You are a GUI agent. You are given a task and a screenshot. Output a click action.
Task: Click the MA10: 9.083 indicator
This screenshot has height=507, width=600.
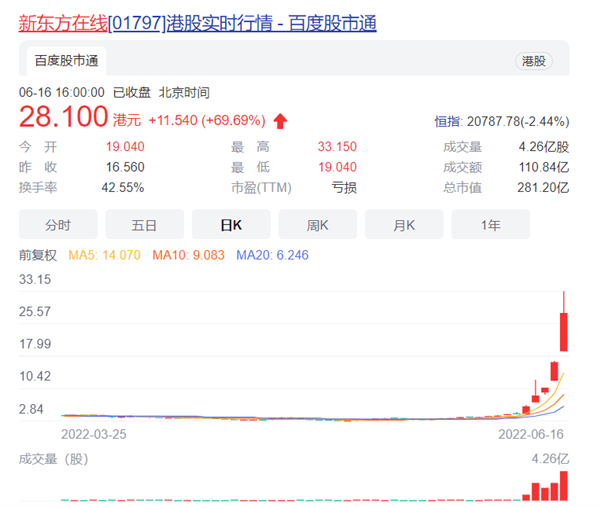tap(188, 255)
